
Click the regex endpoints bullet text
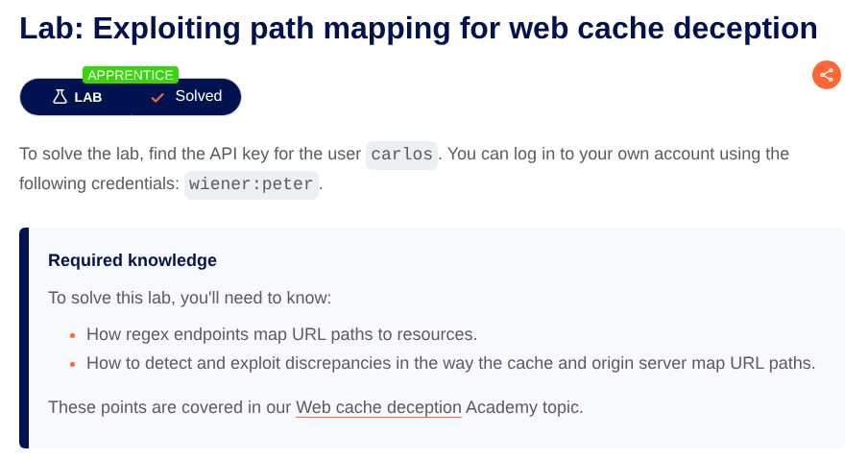point(281,334)
